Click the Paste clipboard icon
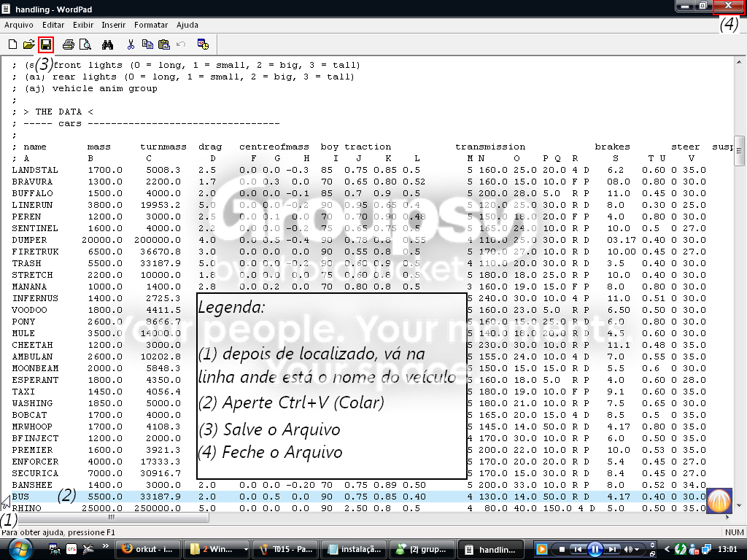 [x=164, y=44]
